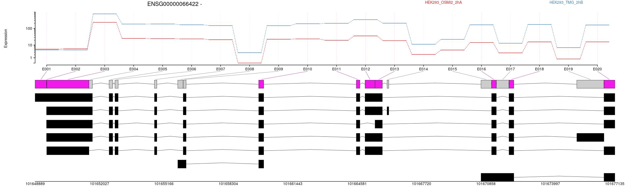This screenshot has height=188, width=644.
Task: Click the last magenta exon linked to E020
Action: click(609, 84)
